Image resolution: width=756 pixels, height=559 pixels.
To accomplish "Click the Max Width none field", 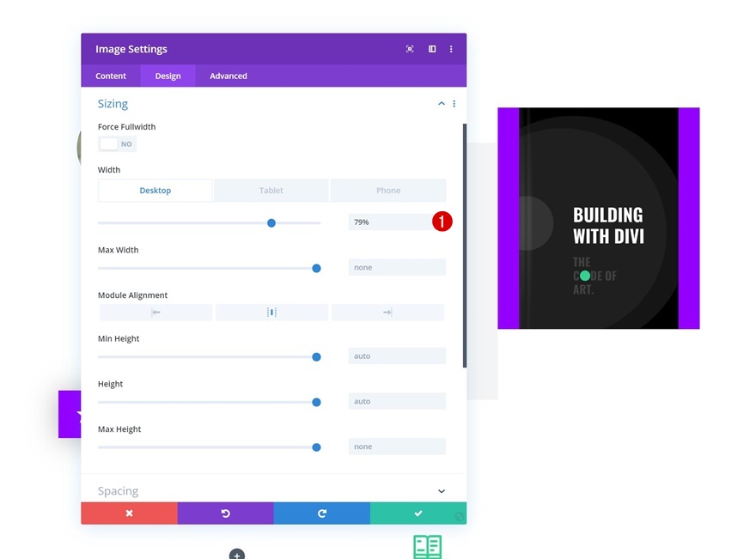I will point(397,267).
